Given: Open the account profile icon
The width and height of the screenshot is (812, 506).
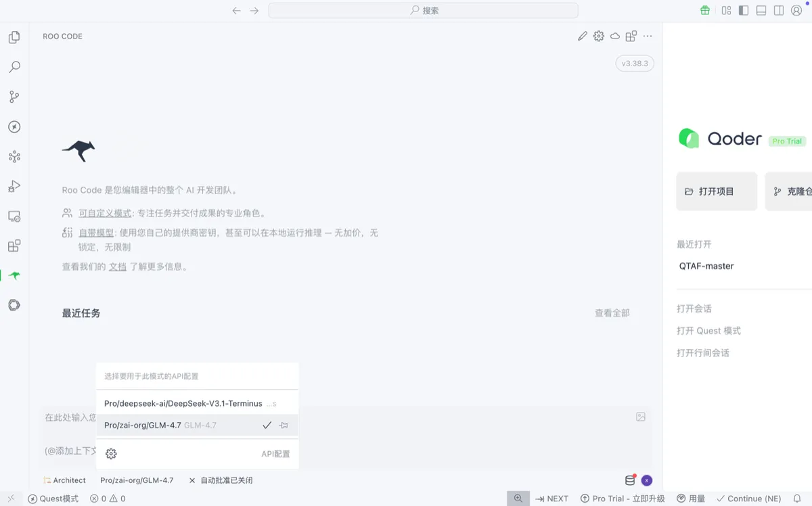Looking at the screenshot, I should coord(796,10).
